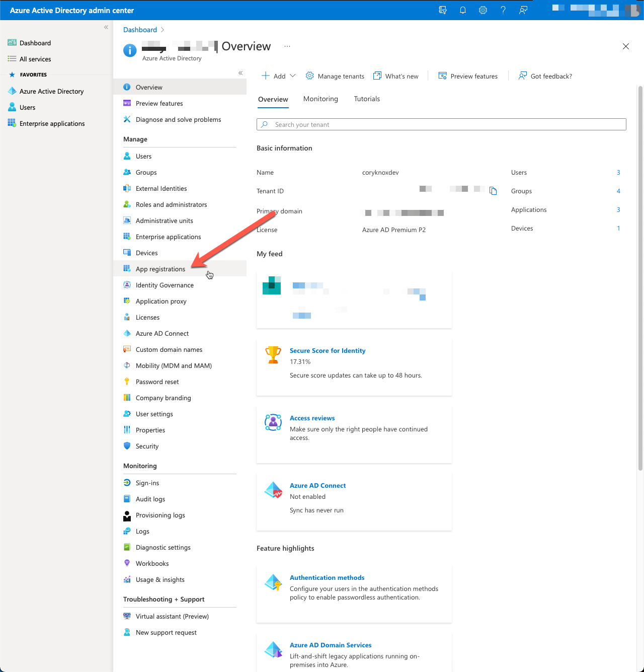This screenshot has width=644, height=672.
Task: Click the Application proxy icon
Action: tap(127, 301)
